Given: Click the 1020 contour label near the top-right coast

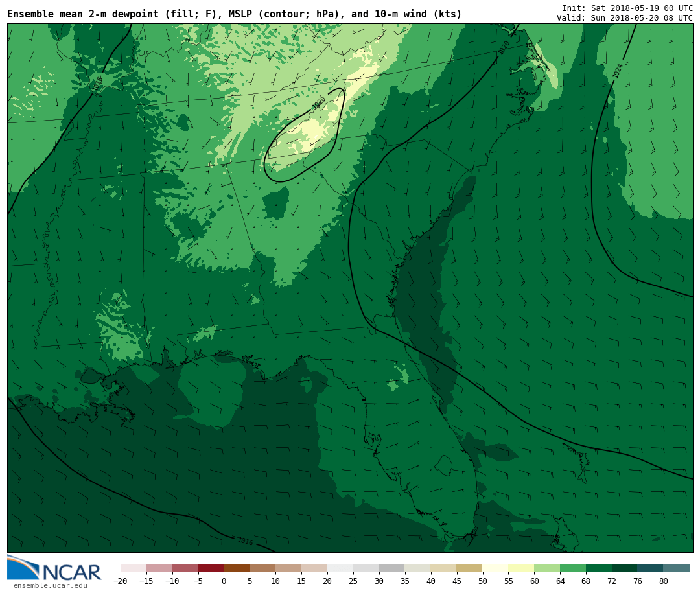Looking at the screenshot, I should coord(504,48).
